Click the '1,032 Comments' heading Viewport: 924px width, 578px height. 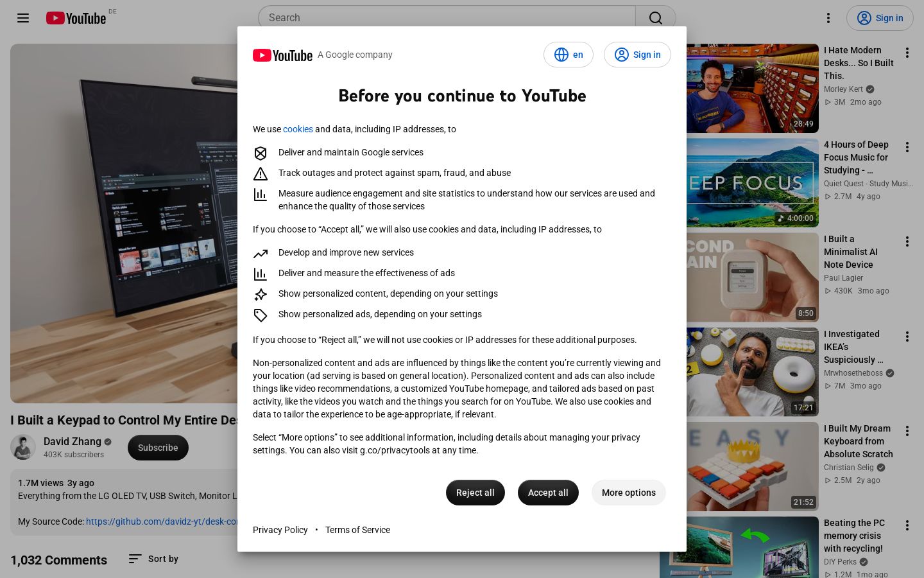point(58,560)
